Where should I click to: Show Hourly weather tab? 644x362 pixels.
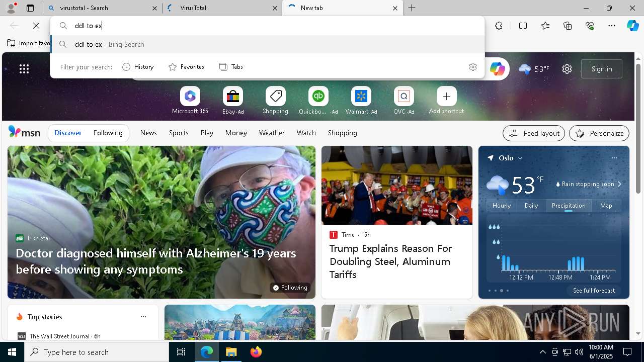click(502, 206)
